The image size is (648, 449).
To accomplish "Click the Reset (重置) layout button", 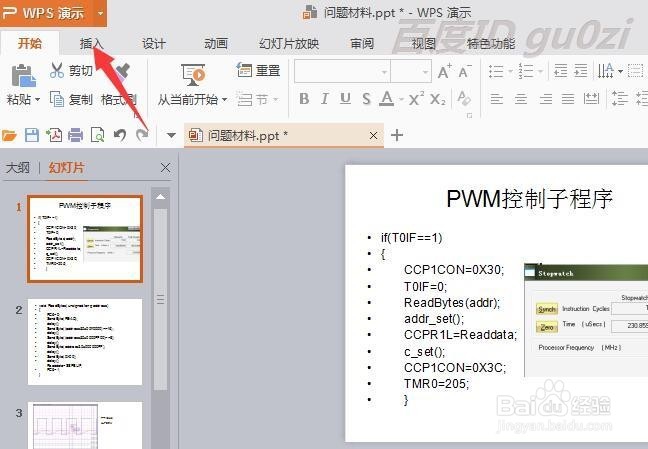I will pyautogui.click(x=259, y=70).
